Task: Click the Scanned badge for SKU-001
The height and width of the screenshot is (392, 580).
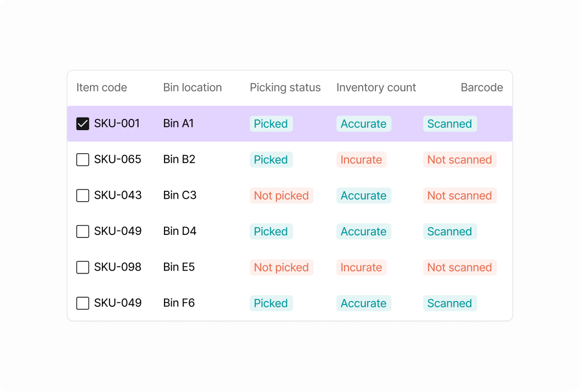Action: pos(450,124)
